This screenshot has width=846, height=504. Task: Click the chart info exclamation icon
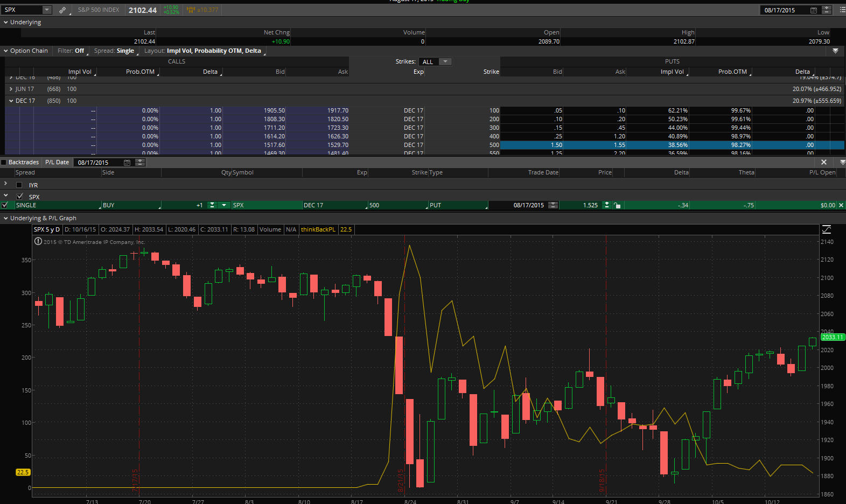[x=38, y=241]
